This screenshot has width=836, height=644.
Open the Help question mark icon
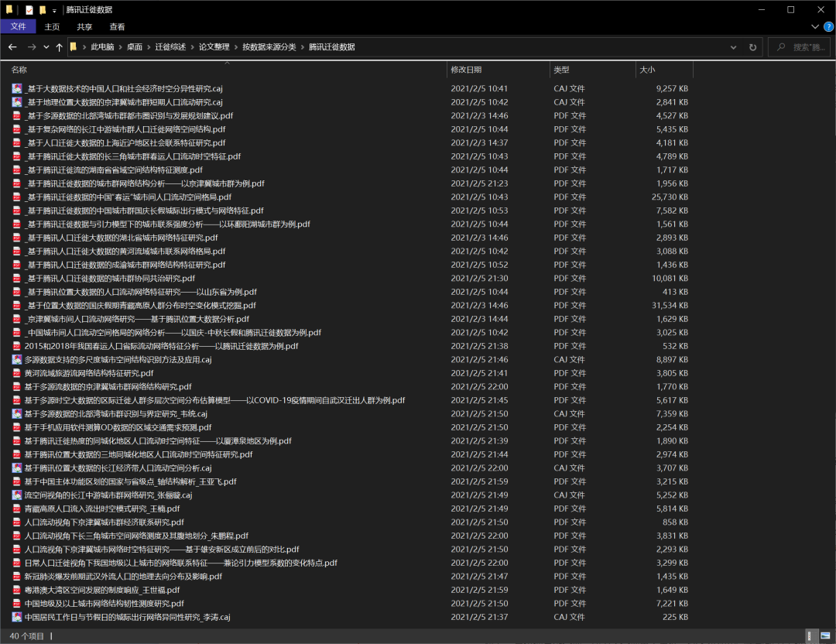pos(828,26)
